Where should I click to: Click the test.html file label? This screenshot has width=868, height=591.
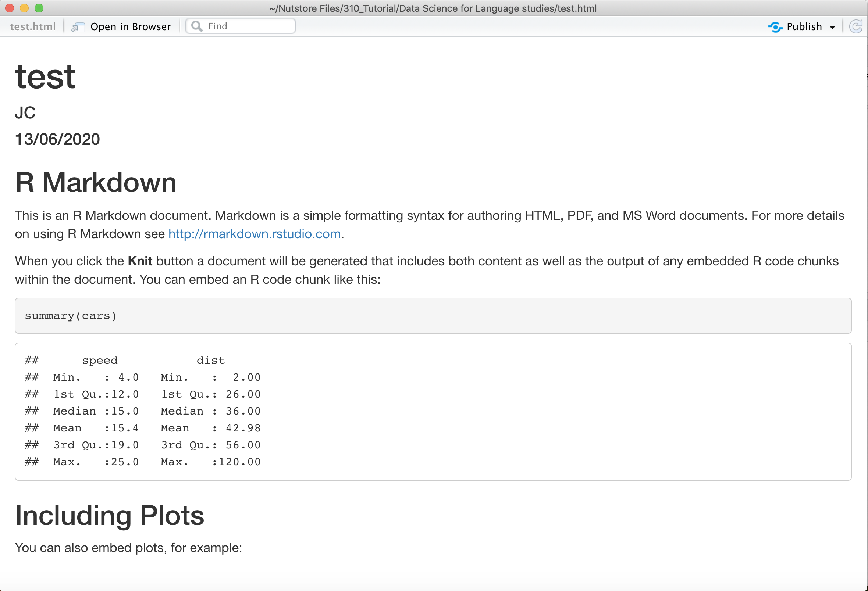(x=33, y=26)
